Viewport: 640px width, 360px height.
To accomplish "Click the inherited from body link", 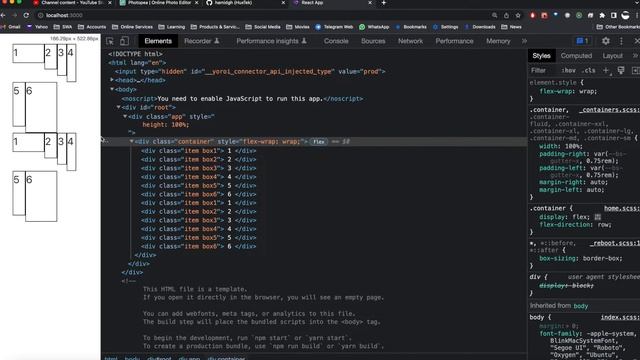I will point(580,306).
